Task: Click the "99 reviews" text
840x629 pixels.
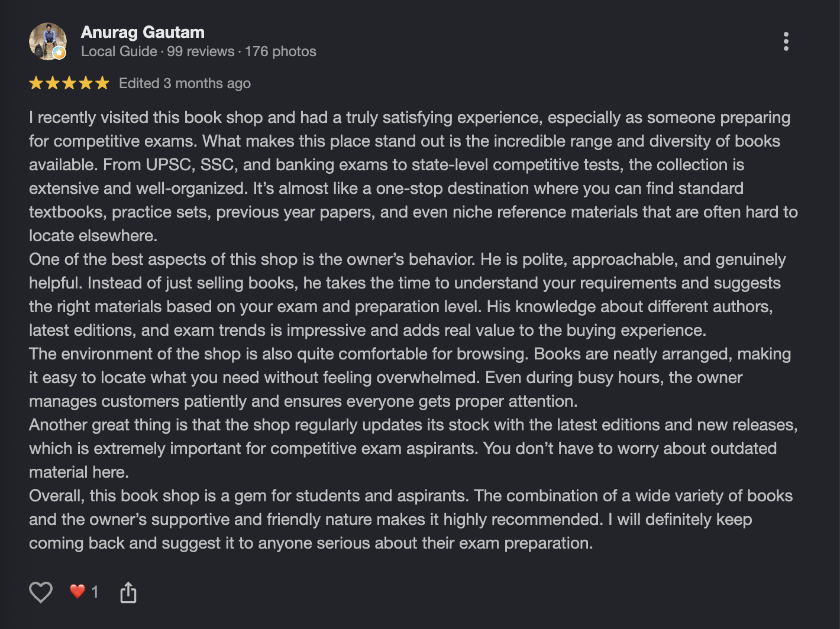Action: pos(201,51)
